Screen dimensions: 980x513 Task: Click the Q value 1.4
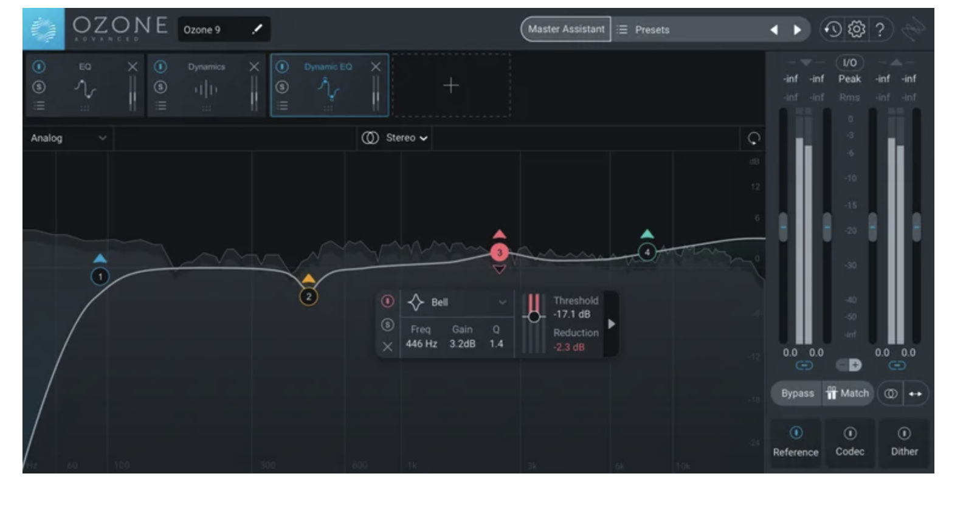[496, 344]
